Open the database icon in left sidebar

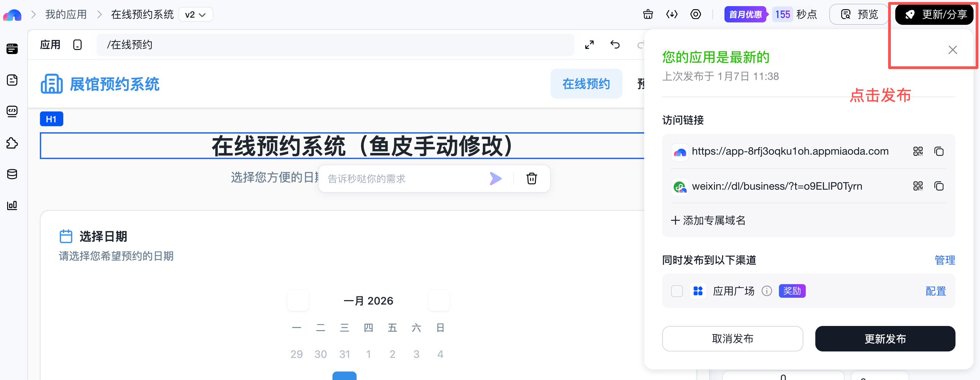pos(12,174)
